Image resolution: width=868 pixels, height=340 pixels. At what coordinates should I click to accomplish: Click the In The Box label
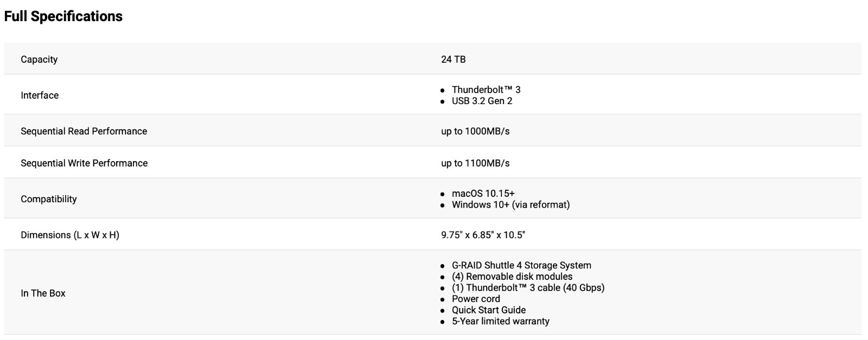[43, 293]
